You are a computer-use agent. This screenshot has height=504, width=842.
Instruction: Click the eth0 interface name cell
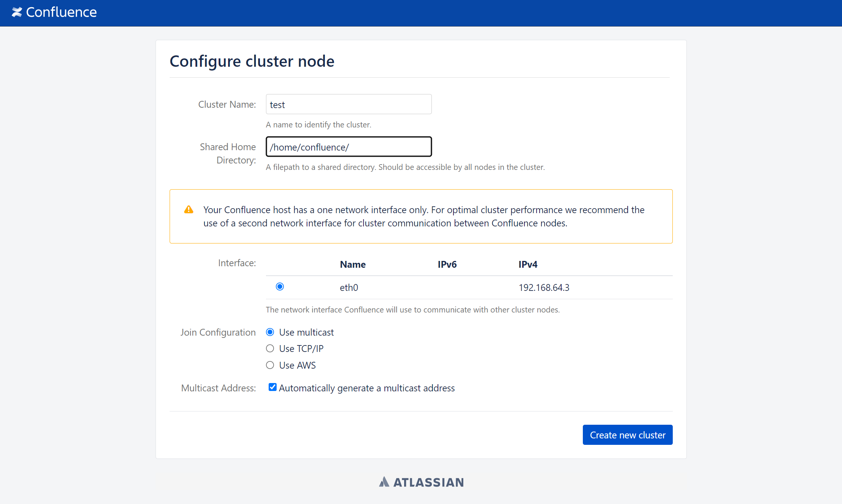(x=349, y=287)
